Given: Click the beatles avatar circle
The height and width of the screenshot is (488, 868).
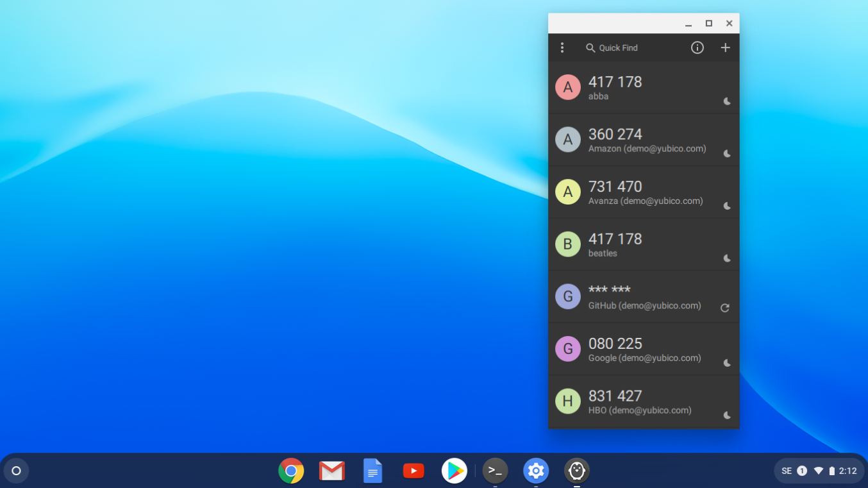Looking at the screenshot, I should 568,244.
